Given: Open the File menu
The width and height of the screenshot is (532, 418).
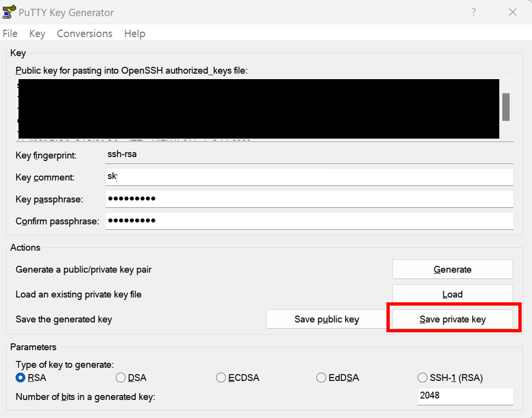Looking at the screenshot, I should coord(10,34).
